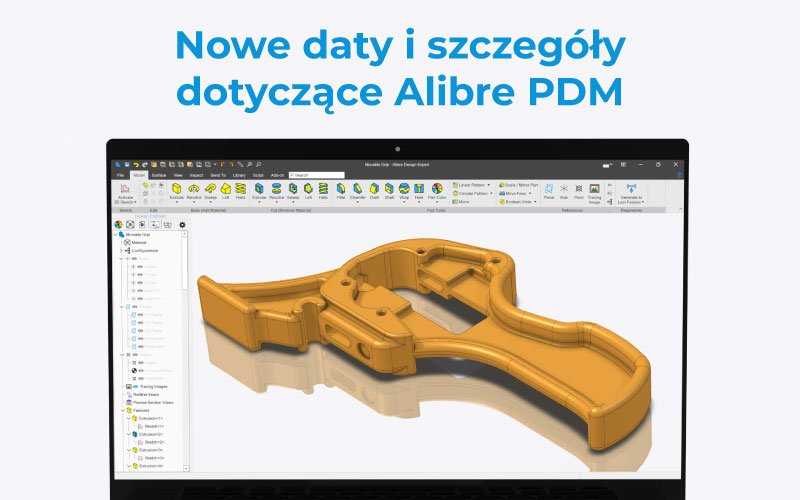This screenshot has height=500, width=800.
Task: Collapse the ribbon with the chevron
Action: 679,210
